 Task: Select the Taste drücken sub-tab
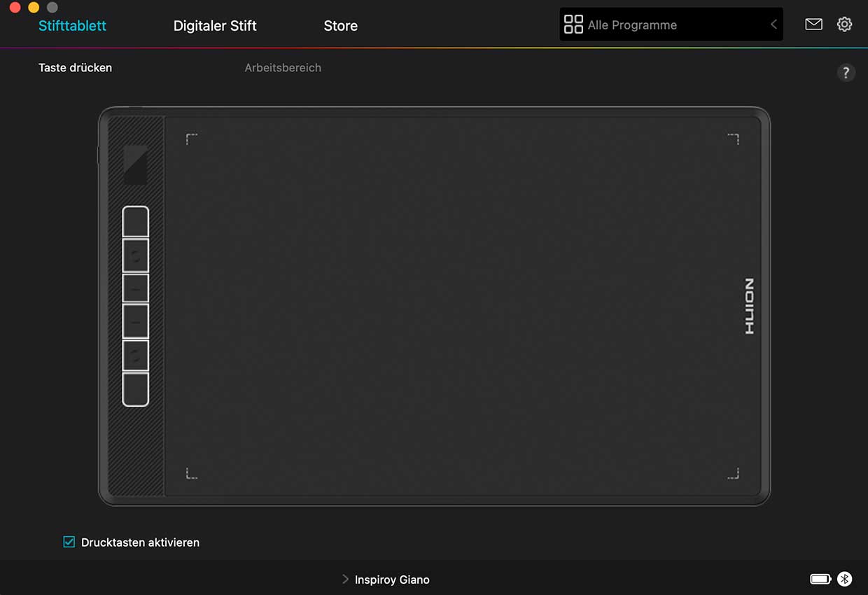click(75, 68)
